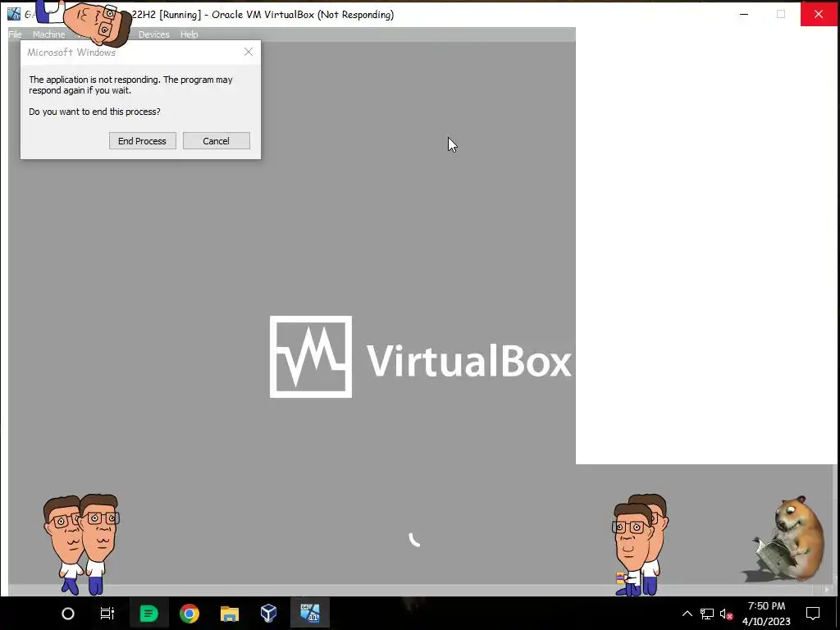Click the two-headed character at bottom left
The height and width of the screenshot is (630, 840).
click(81, 544)
